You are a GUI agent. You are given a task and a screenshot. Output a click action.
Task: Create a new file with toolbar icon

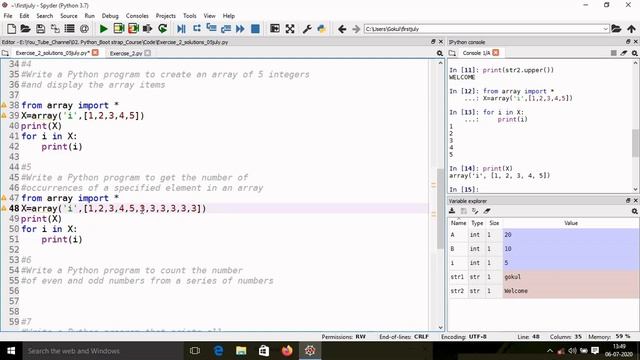(x=11, y=29)
